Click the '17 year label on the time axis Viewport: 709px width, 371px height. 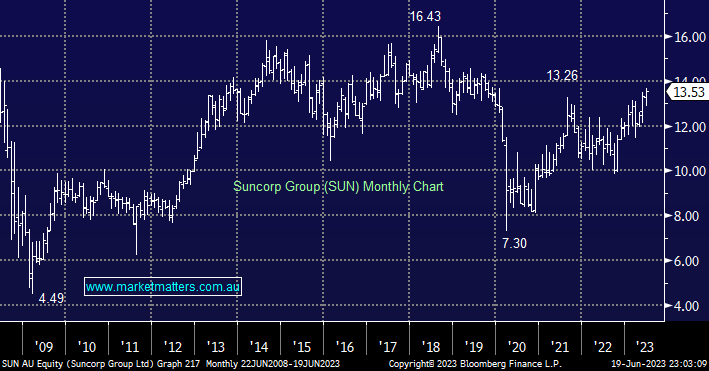pos(388,347)
